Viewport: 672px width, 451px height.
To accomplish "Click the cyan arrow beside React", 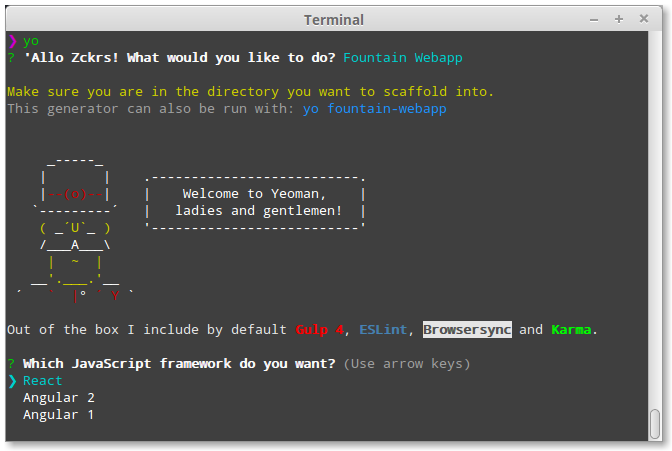I will 12,381.
